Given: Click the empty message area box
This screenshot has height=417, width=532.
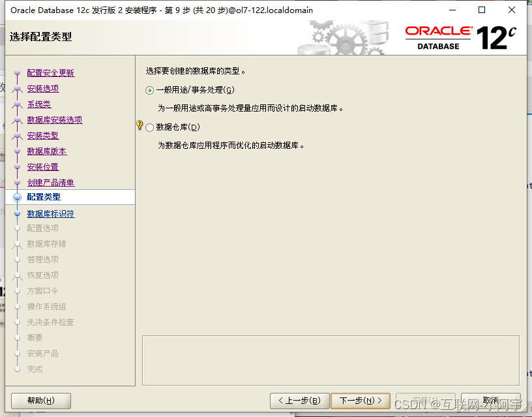Looking at the screenshot, I should tap(331, 361).
